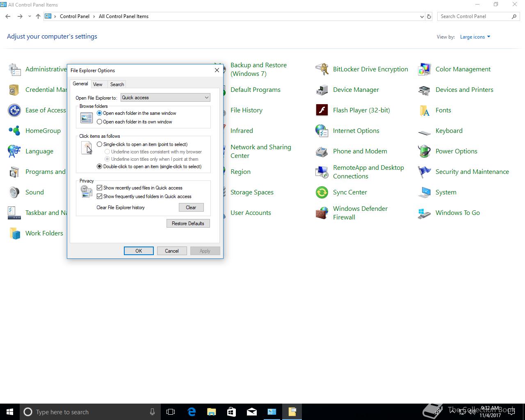Click the Work Folders icon
The width and height of the screenshot is (525, 420).
[14, 233]
